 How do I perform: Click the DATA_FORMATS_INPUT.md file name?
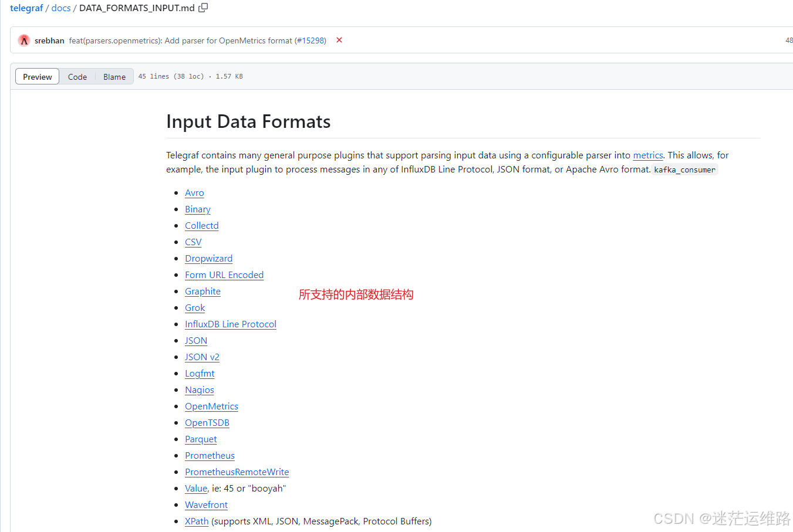pos(137,8)
